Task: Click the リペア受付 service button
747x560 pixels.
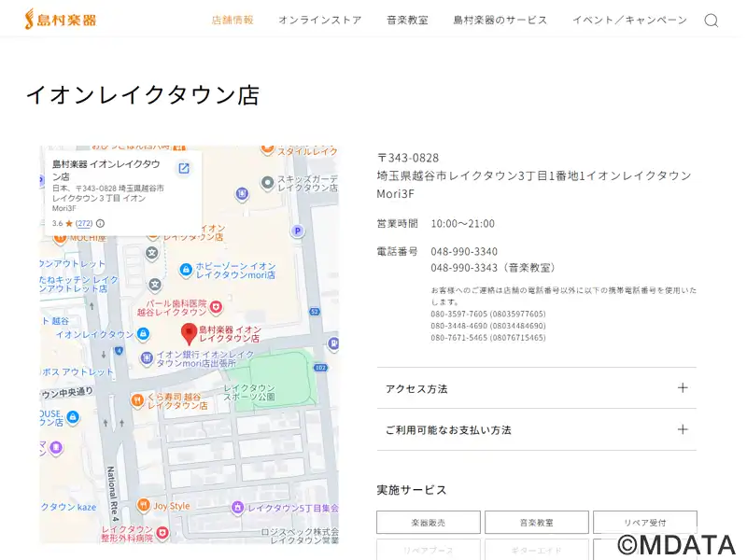Action: point(645,523)
